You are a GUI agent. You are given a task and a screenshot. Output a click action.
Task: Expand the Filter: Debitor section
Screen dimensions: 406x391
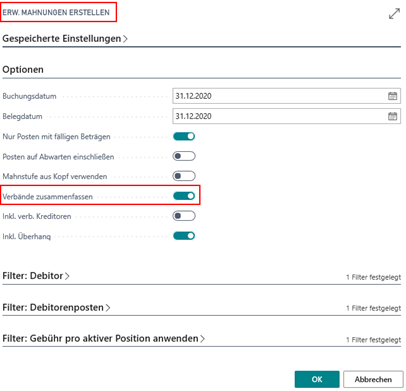point(36,276)
